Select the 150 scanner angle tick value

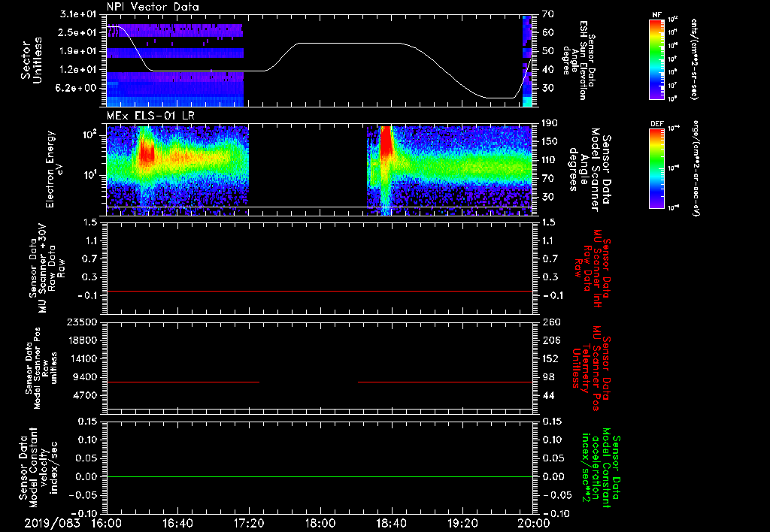(x=551, y=141)
